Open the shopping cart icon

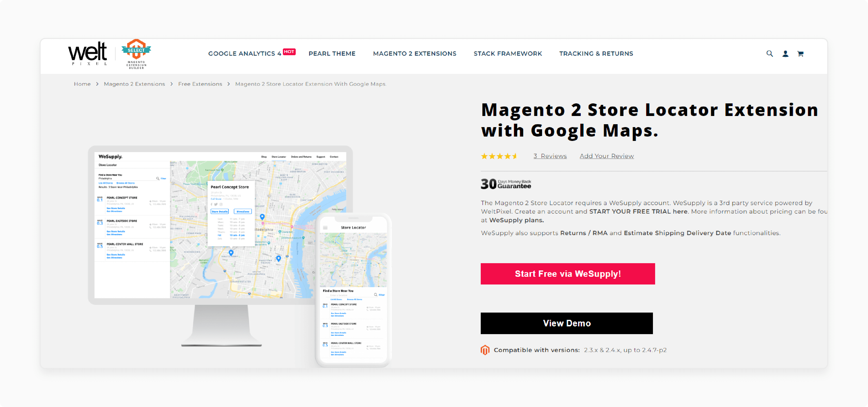[x=800, y=54]
